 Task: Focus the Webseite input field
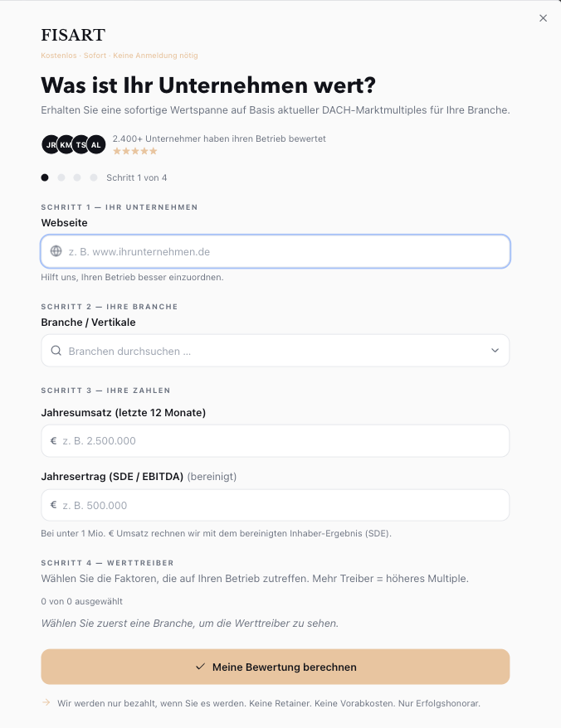coord(276,251)
